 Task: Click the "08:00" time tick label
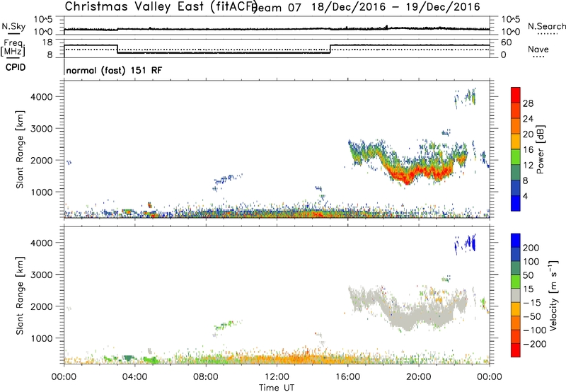tap(206, 377)
